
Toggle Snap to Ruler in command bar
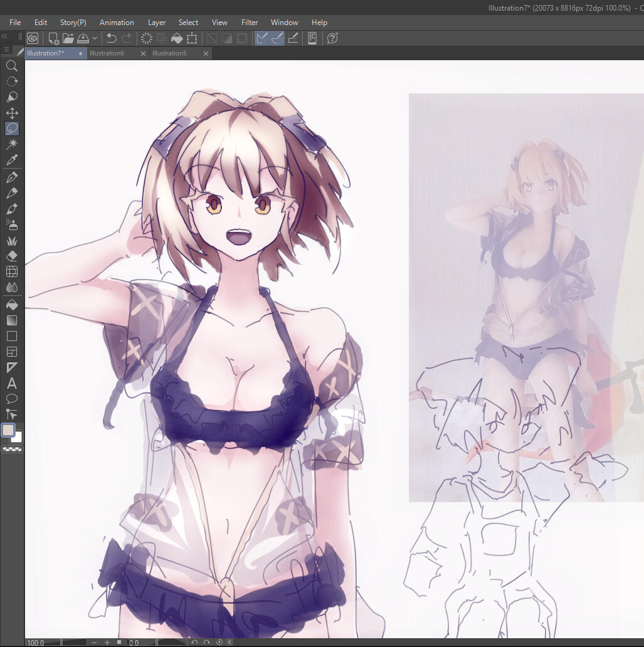262,38
